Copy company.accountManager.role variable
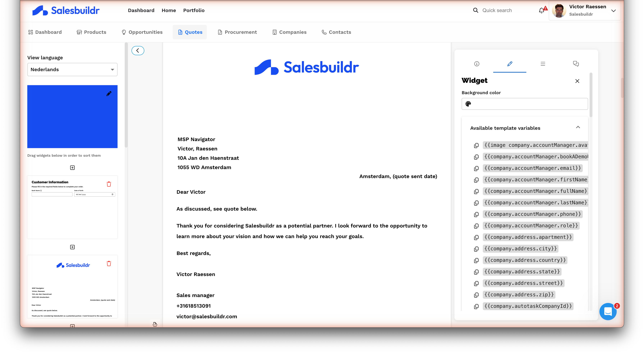The image size is (644, 354). pos(476,226)
